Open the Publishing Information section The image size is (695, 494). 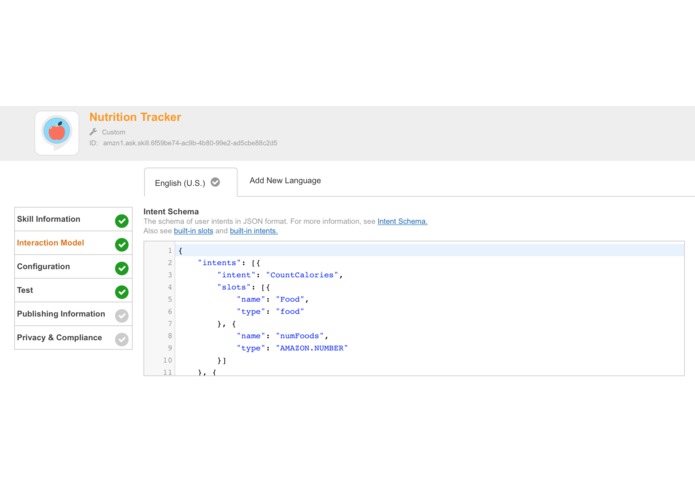coord(74,314)
